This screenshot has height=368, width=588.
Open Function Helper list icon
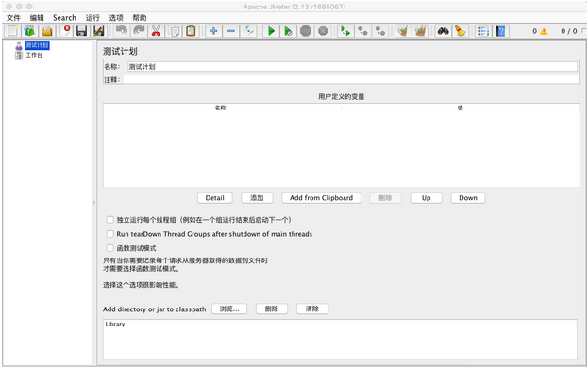(483, 31)
